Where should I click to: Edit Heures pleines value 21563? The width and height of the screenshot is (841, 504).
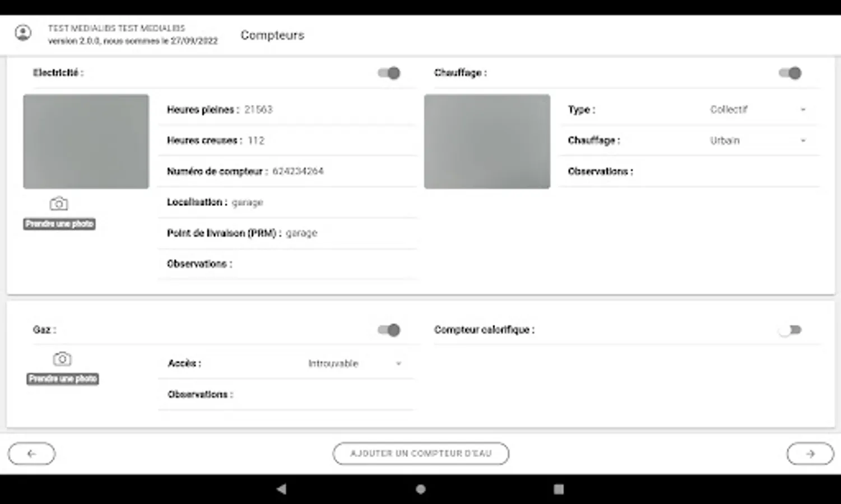[x=258, y=110]
